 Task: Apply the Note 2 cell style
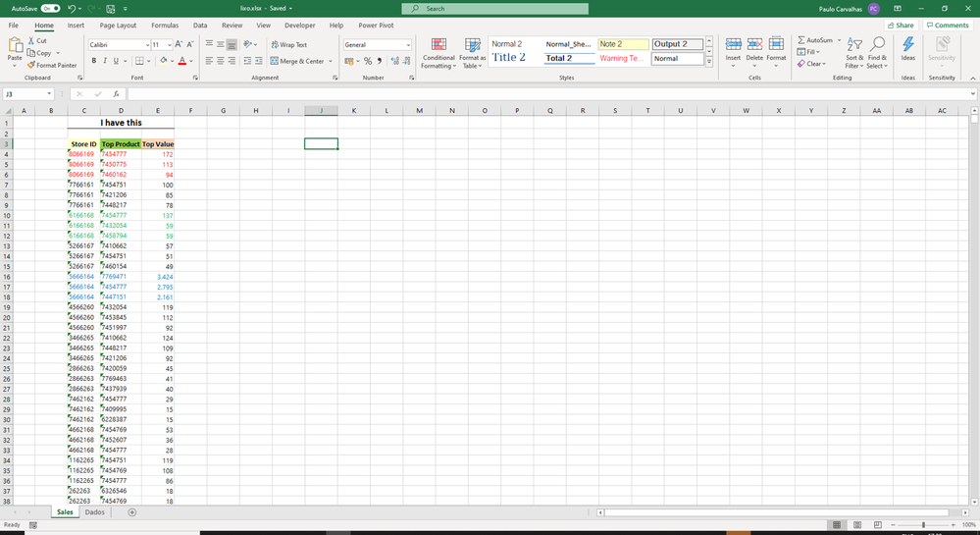pyautogui.click(x=623, y=44)
